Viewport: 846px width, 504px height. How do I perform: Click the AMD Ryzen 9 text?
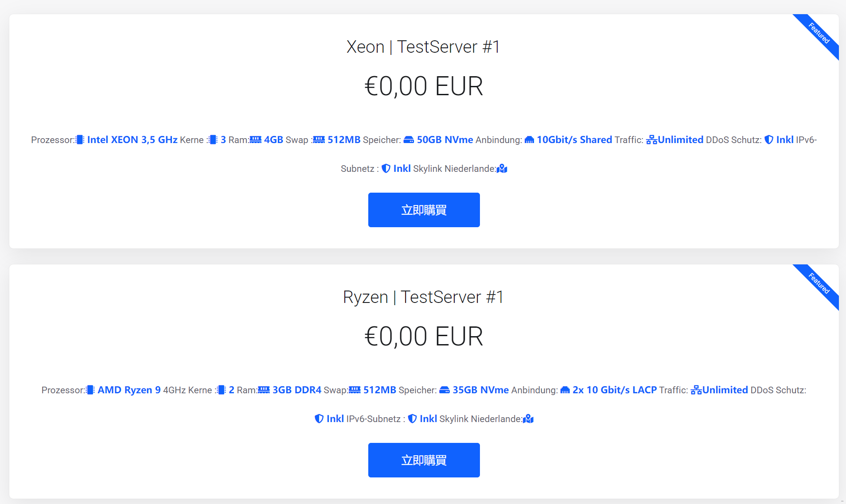point(129,390)
